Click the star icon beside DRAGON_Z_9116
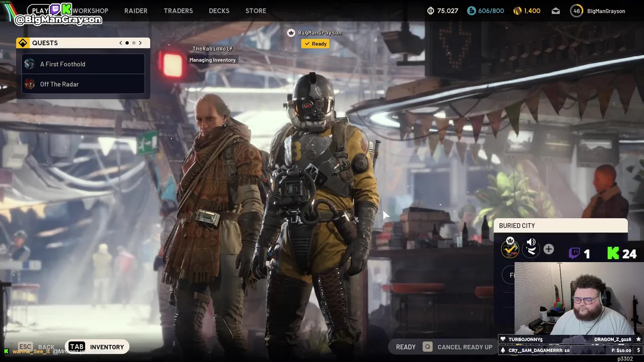Image resolution: width=644 pixels, height=362 pixels. pyautogui.click(x=638, y=339)
